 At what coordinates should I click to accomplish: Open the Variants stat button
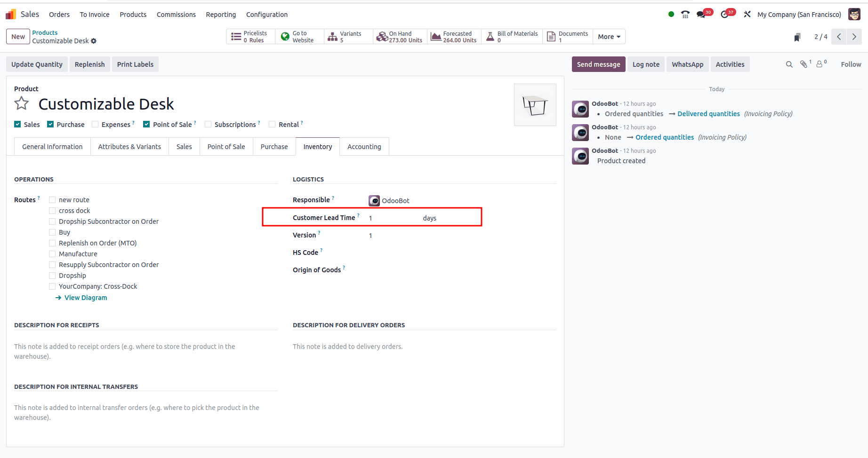(348, 37)
